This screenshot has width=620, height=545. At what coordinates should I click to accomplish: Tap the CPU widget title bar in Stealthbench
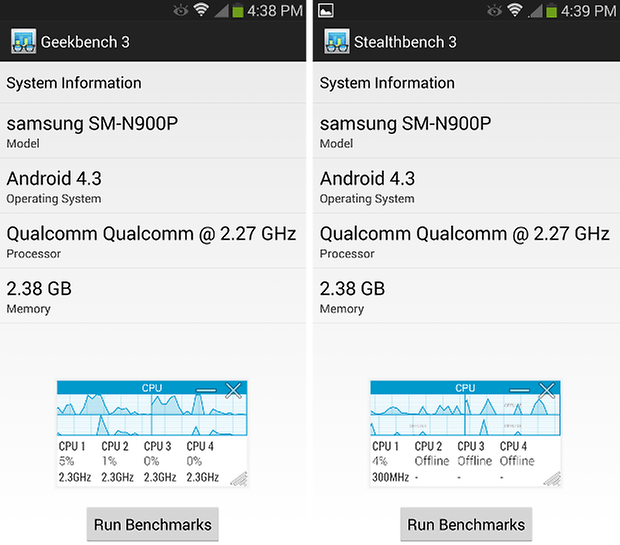click(465, 388)
